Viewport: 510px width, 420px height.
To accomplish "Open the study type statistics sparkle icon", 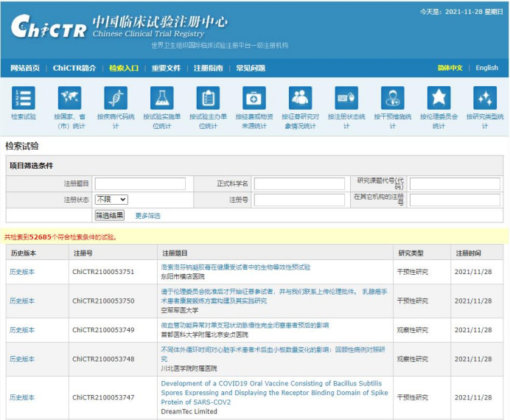I will (484, 98).
